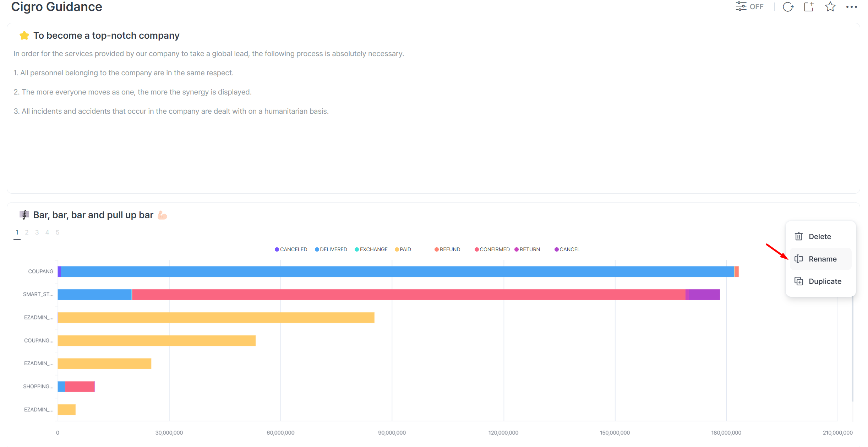The width and height of the screenshot is (868, 447).
Task: Click the rename icon beside Rename
Action: [799, 259]
